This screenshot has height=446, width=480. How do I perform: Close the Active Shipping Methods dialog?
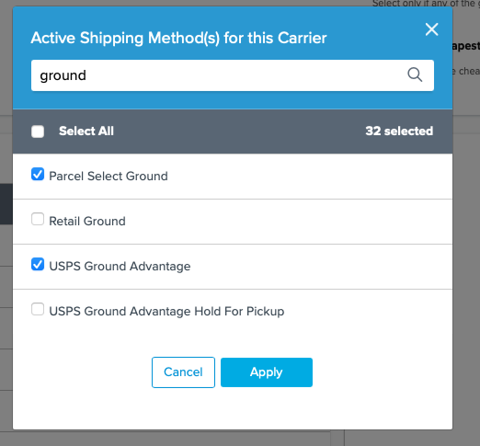pyautogui.click(x=432, y=29)
